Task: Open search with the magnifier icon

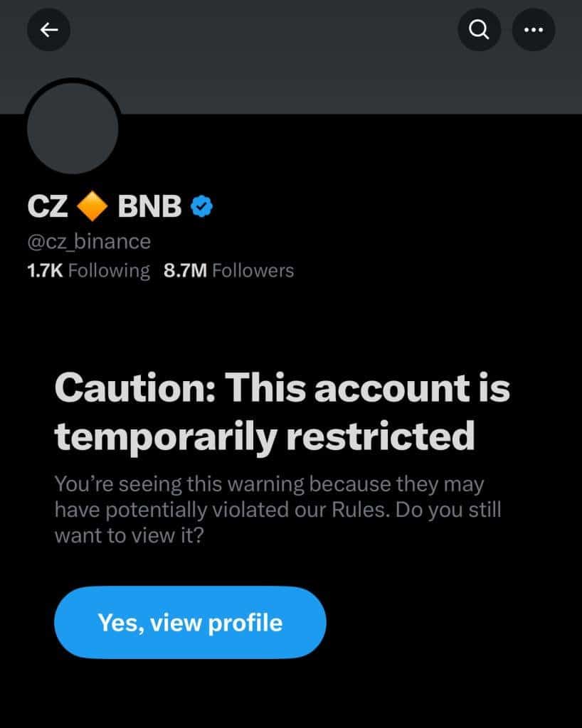Action: click(x=480, y=29)
